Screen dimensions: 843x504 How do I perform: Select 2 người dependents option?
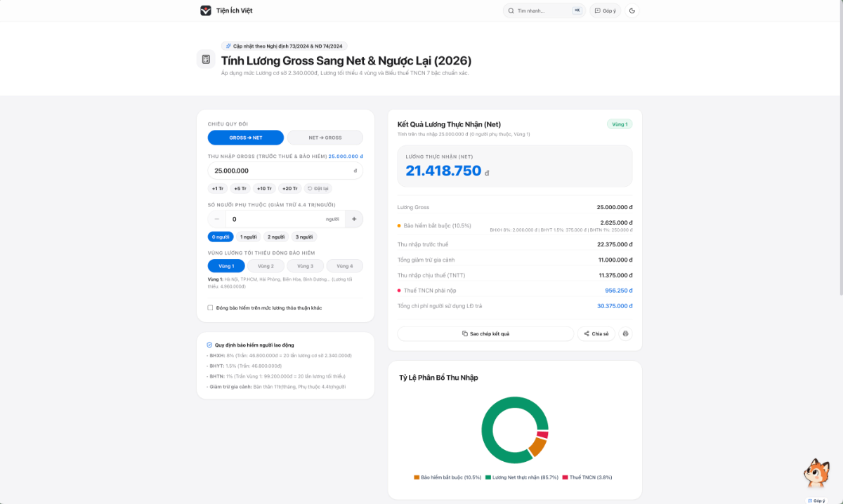pos(276,237)
